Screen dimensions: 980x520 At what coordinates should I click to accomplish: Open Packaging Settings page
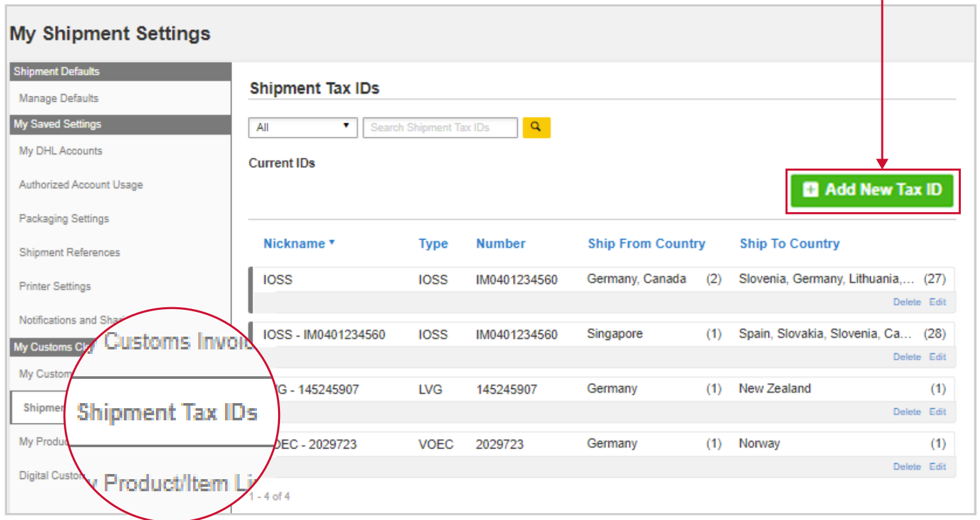64,218
